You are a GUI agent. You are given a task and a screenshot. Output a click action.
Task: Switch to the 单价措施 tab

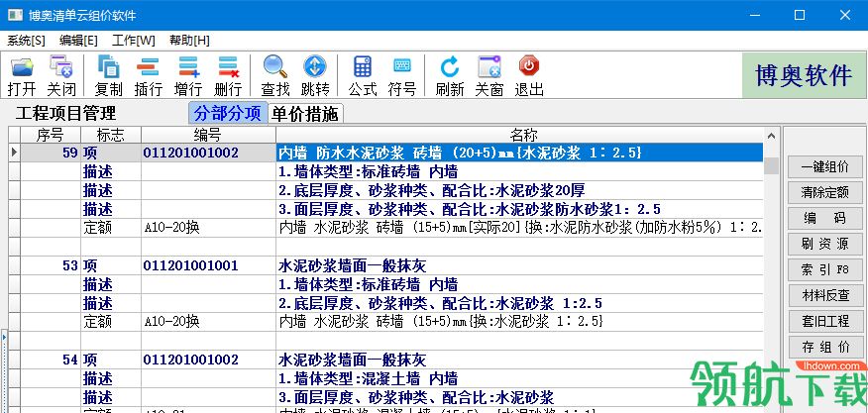pyautogui.click(x=305, y=114)
